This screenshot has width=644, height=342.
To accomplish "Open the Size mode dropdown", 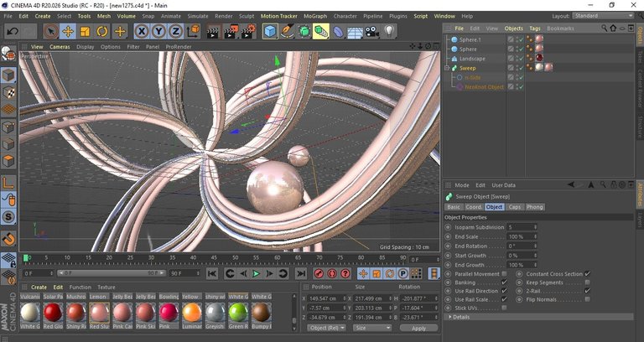I will pyautogui.click(x=372, y=328).
